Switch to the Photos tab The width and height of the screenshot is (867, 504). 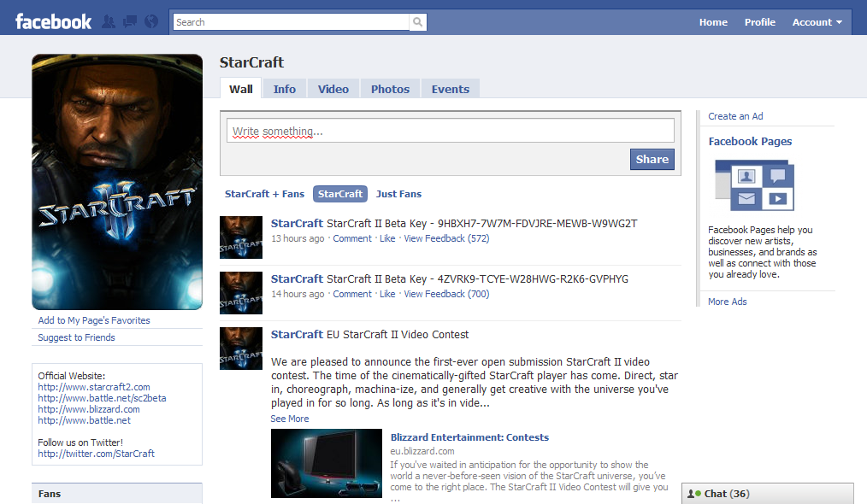[391, 89]
